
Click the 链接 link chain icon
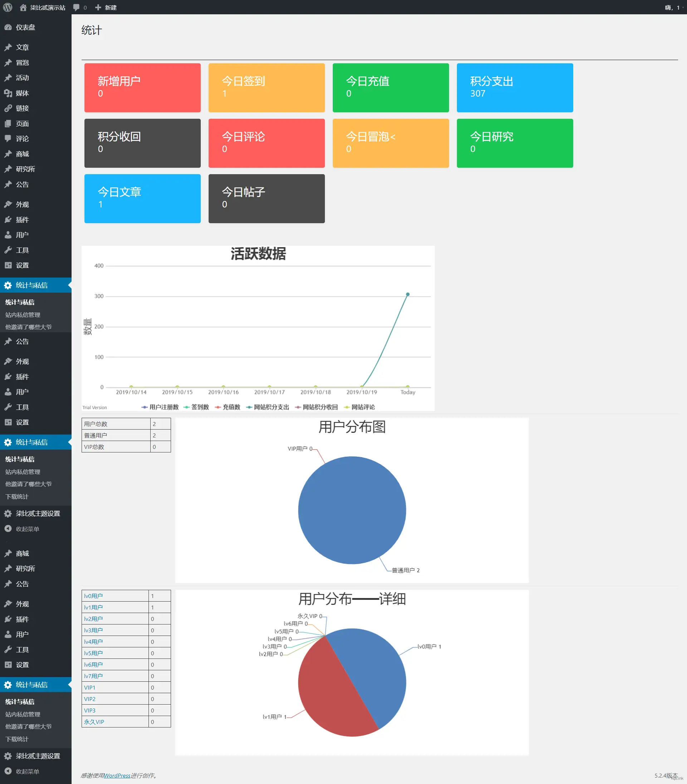pyautogui.click(x=8, y=108)
